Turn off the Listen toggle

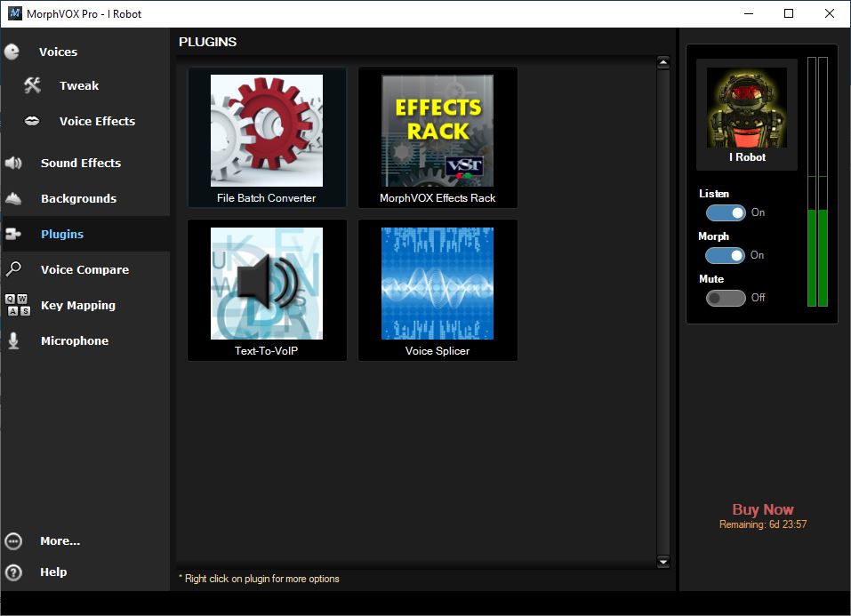tap(726, 212)
